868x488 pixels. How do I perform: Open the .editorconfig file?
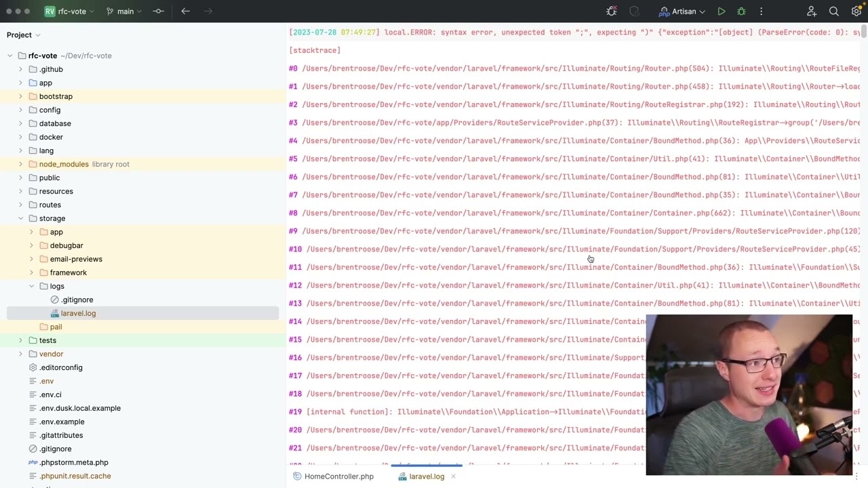60,367
